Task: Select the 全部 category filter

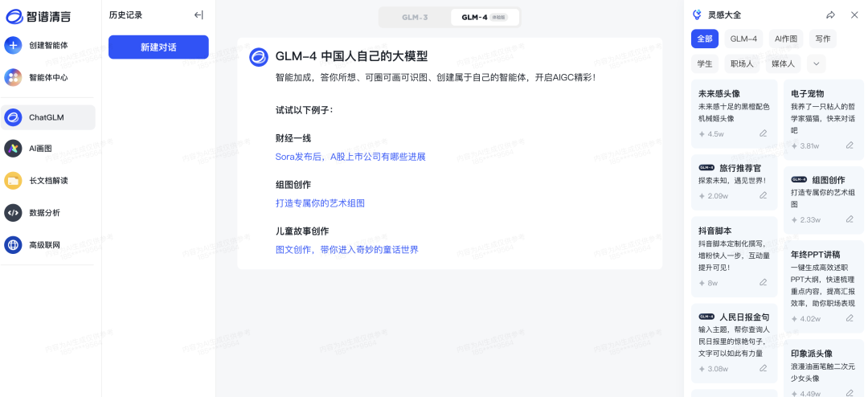Action: click(x=705, y=39)
